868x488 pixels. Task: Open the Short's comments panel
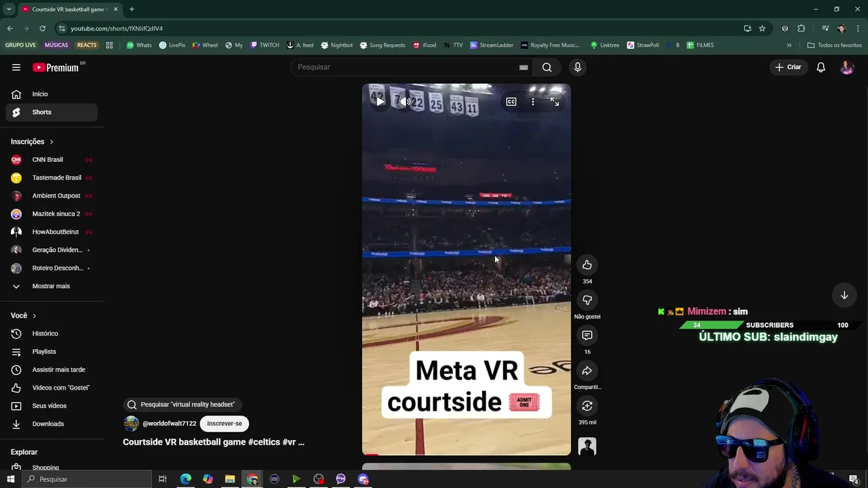coord(587,335)
